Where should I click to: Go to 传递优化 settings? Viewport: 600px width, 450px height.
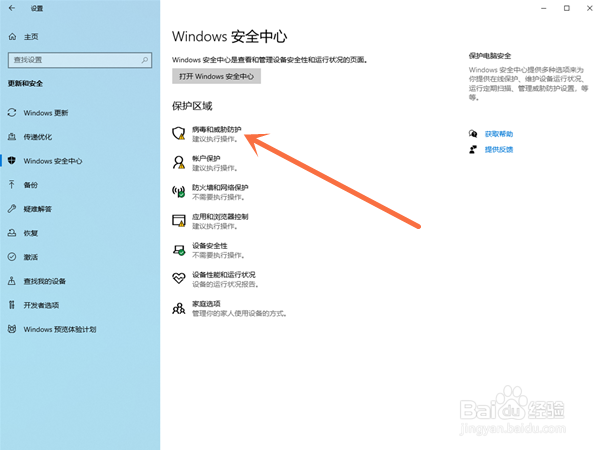(x=38, y=137)
